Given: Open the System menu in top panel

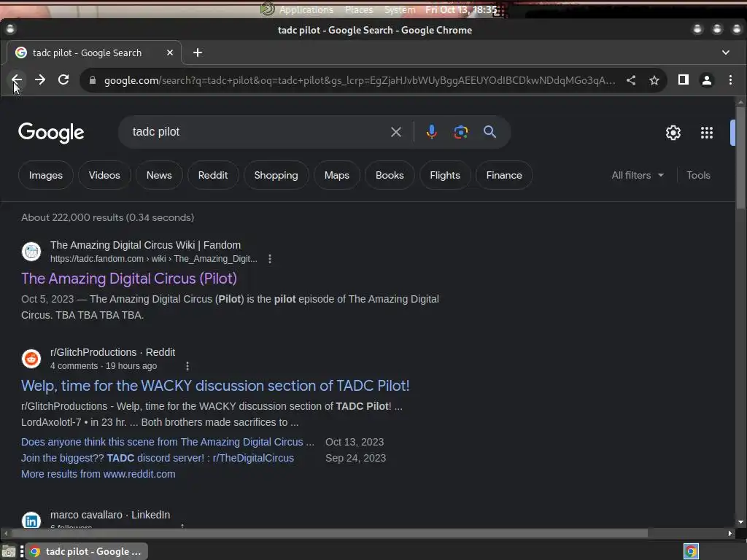Looking at the screenshot, I should pyautogui.click(x=400, y=9).
